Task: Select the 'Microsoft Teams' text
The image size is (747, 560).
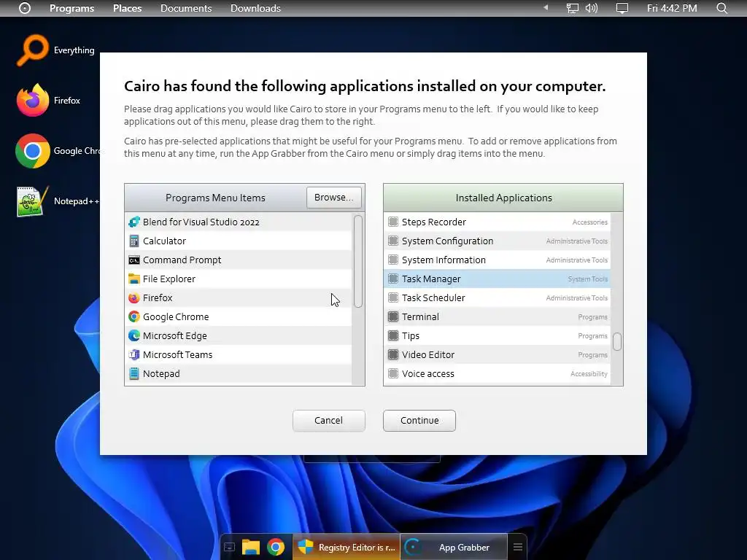Action: coord(178,355)
